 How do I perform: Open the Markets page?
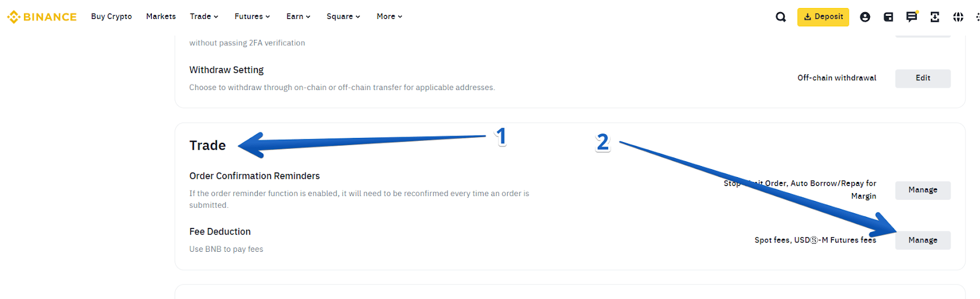pos(161,17)
